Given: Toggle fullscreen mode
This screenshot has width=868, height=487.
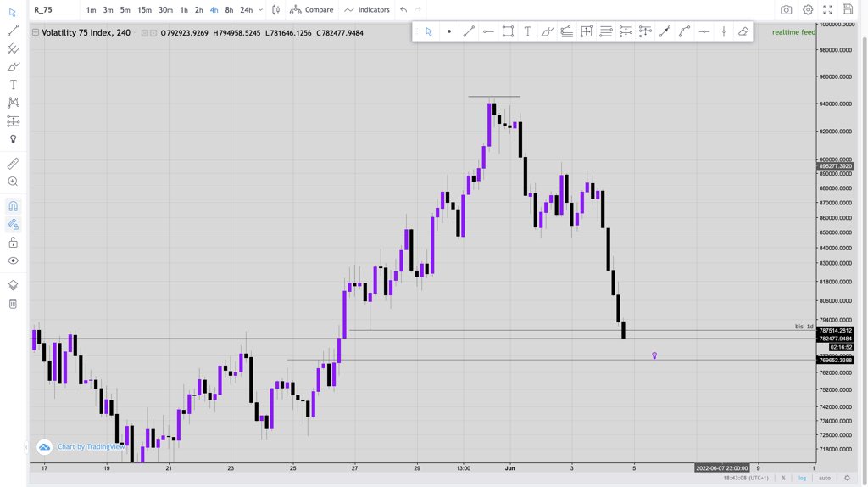Looking at the screenshot, I should [827, 10].
